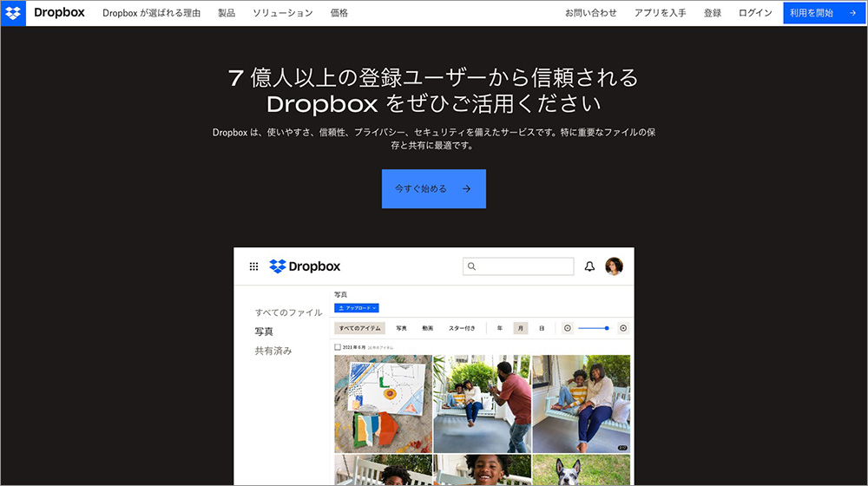The image size is (868, 486).
Task: Click the Dropbox logo inside the preview window
Action: tap(305, 266)
